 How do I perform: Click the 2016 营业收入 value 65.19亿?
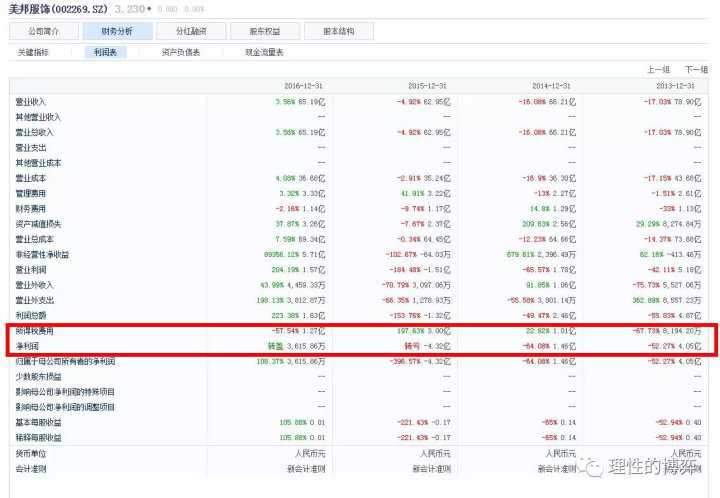(311, 102)
